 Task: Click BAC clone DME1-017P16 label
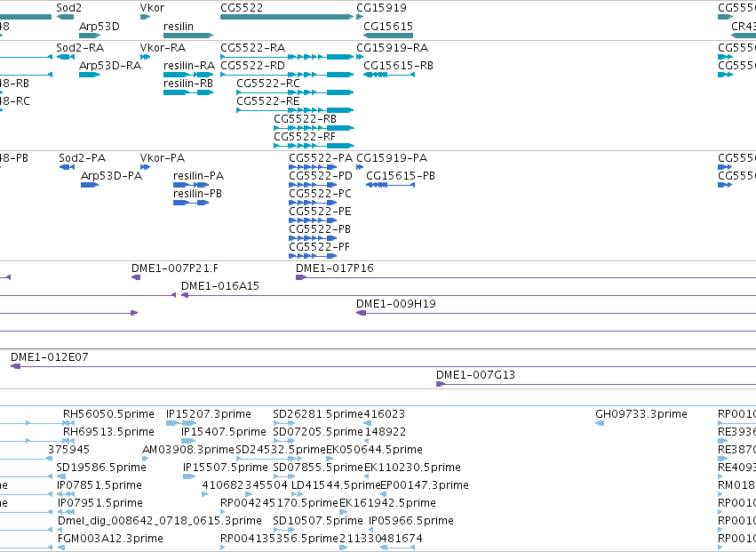click(335, 268)
